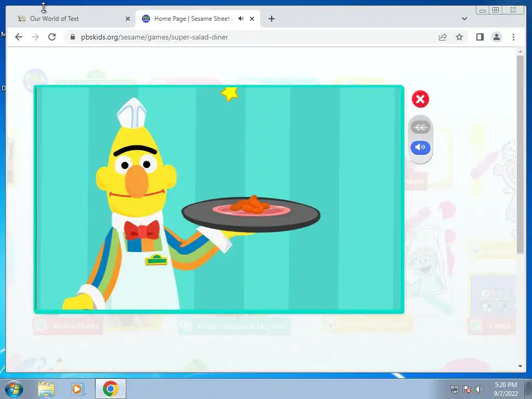Close the Our World of Text tab
This screenshot has width=532, height=399.
(x=128, y=19)
